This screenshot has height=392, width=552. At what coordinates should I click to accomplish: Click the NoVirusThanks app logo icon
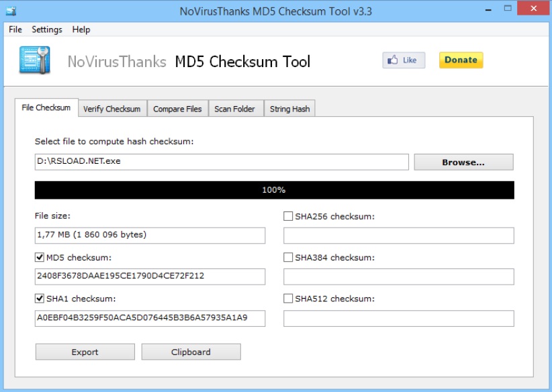point(34,60)
